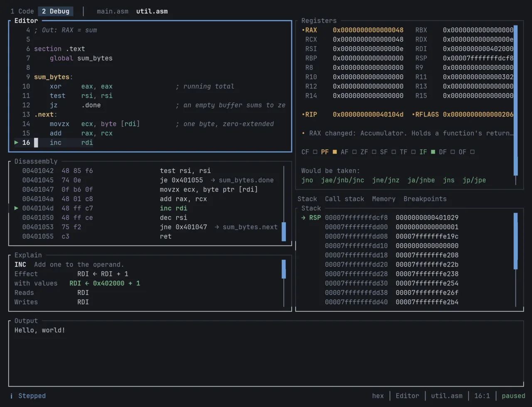The height and width of the screenshot is (407, 532).
Task: Click the current-line arrow at editor line 16
Action: [17, 142]
